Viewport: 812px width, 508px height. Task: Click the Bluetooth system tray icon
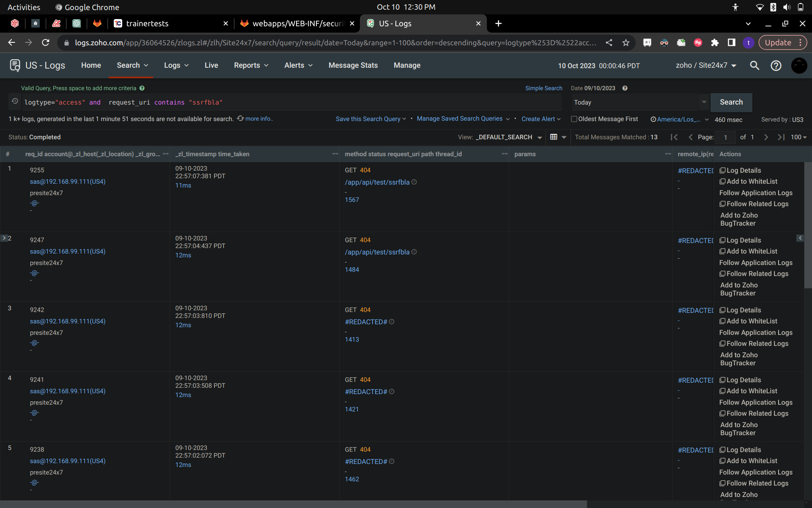click(x=773, y=7)
